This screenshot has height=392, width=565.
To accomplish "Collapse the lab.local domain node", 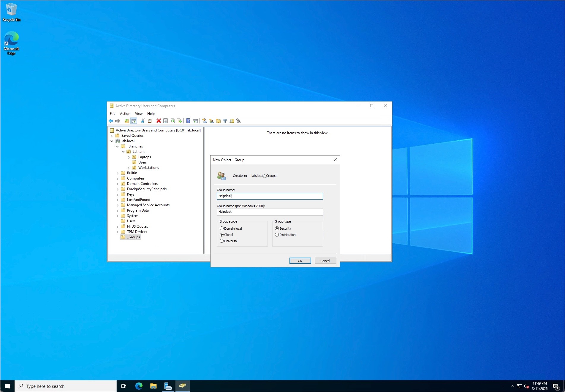I will tap(112, 141).
